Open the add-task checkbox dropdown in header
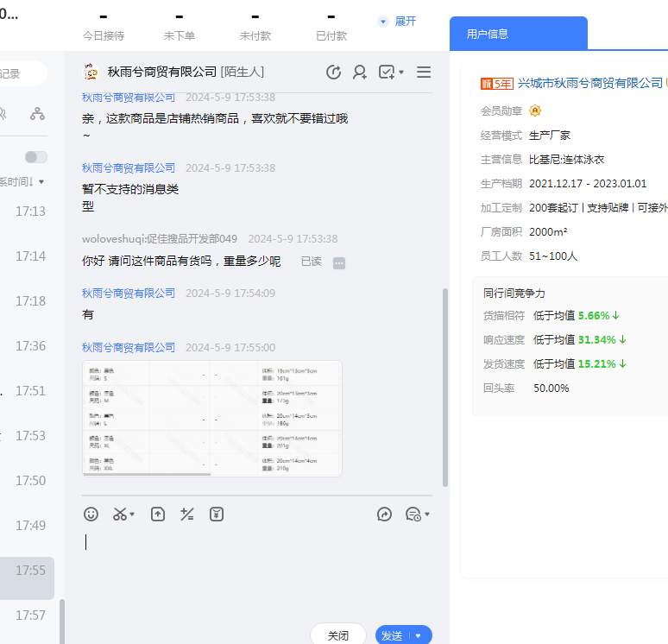668x644 pixels. (391, 73)
